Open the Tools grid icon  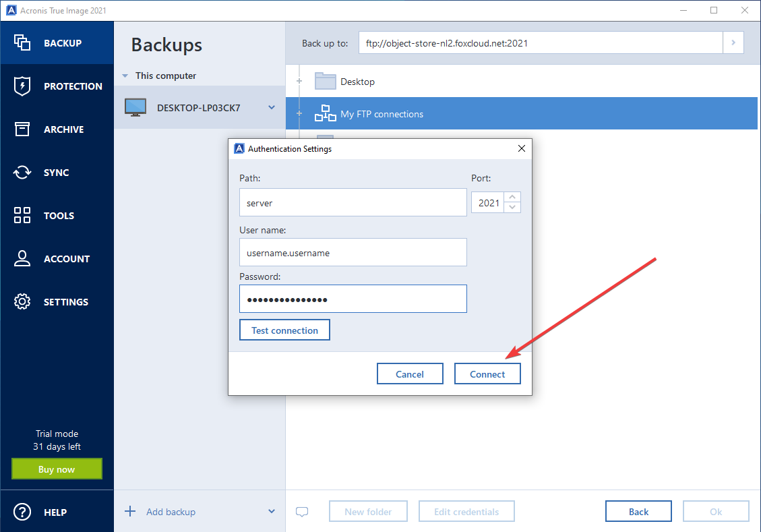pos(22,216)
